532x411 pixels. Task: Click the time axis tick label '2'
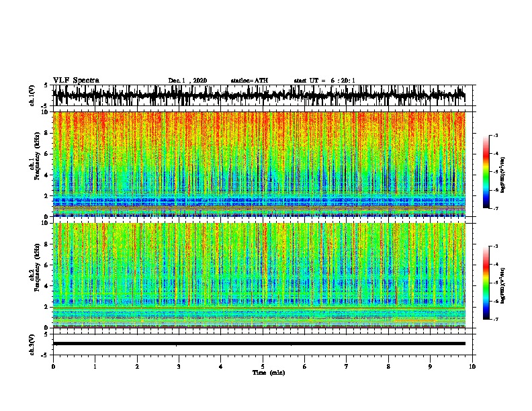point(137,367)
